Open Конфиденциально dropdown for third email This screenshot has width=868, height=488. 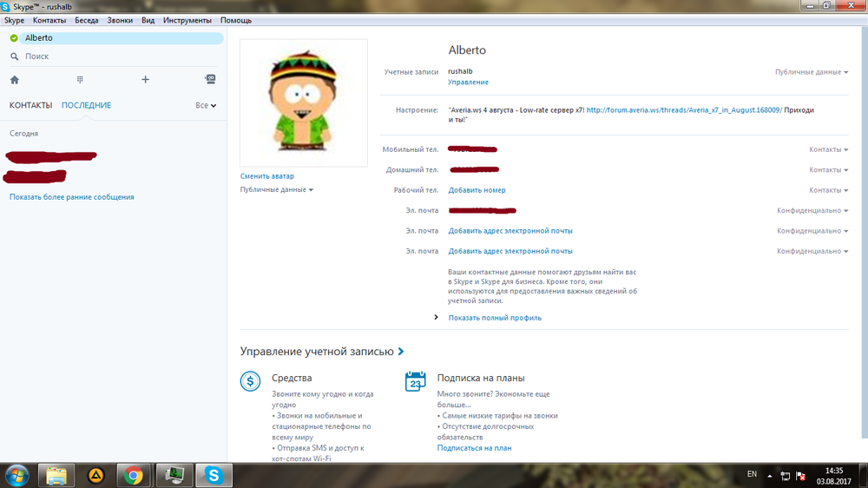(x=812, y=252)
